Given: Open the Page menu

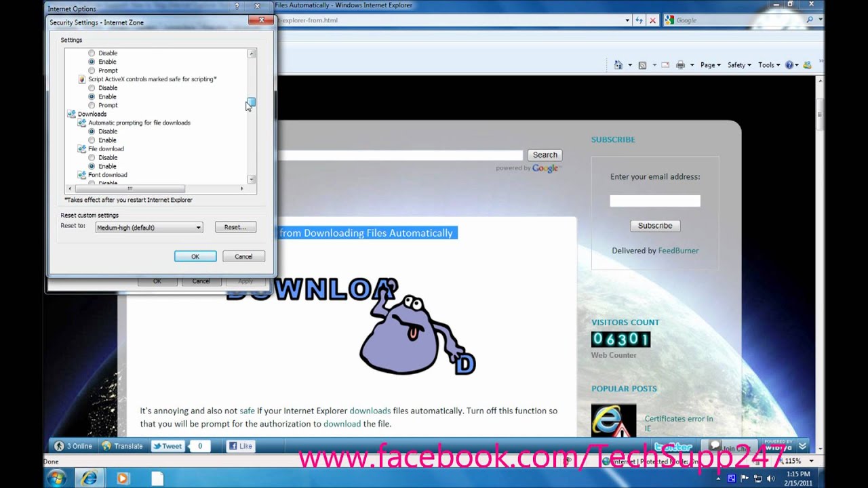Looking at the screenshot, I should (x=710, y=65).
